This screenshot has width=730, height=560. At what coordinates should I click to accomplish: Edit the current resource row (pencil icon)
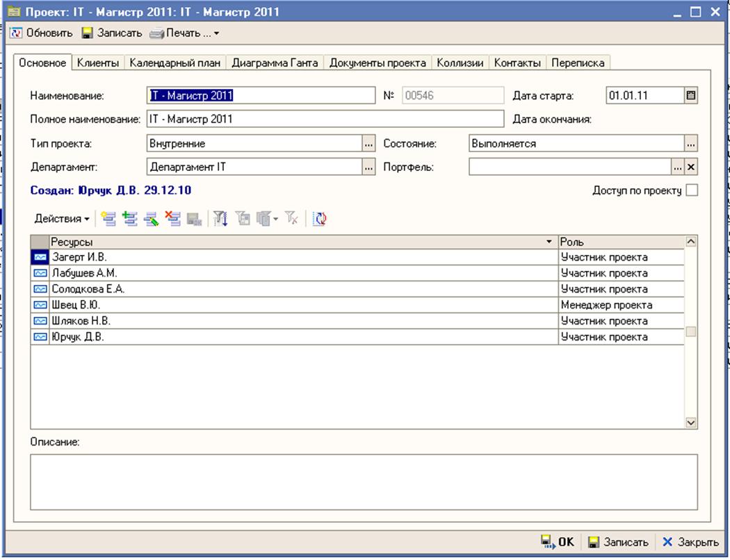pyautogui.click(x=152, y=218)
